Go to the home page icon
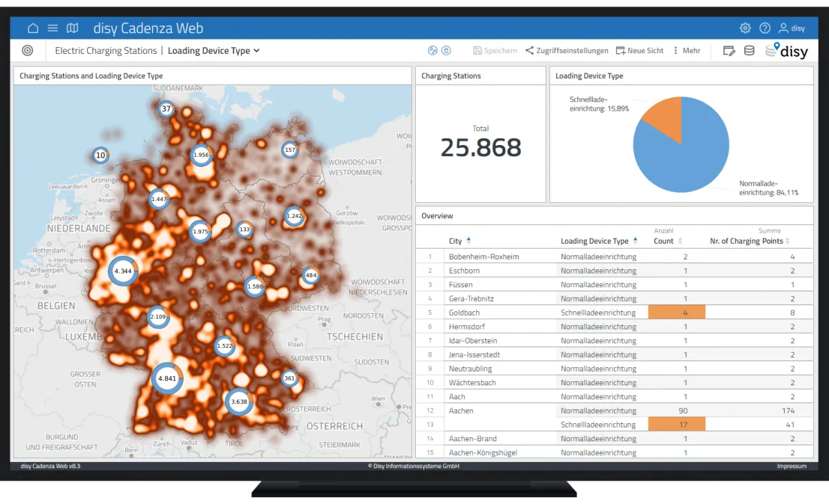The width and height of the screenshot is (829, 504). 33,28
